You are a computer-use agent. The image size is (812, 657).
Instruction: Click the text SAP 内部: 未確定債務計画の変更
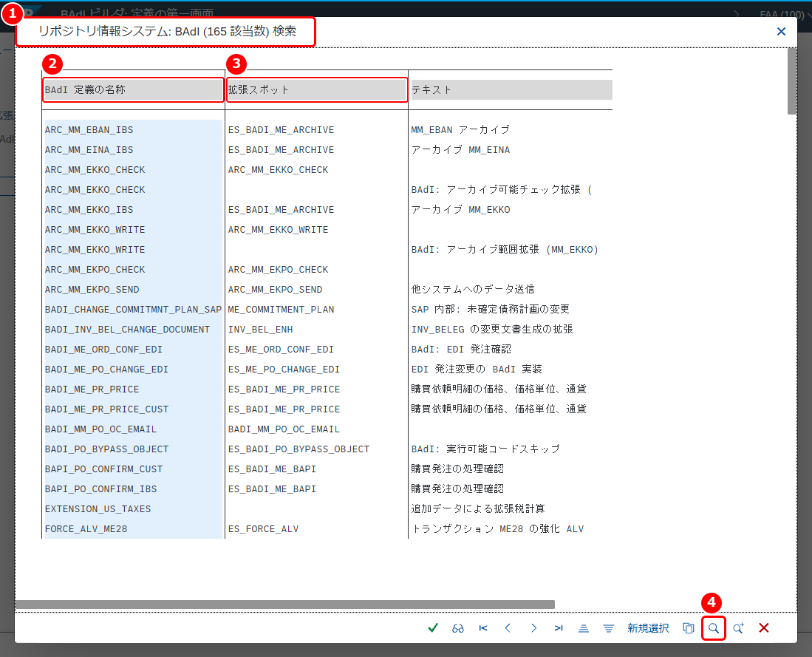[x=491, y=310]
